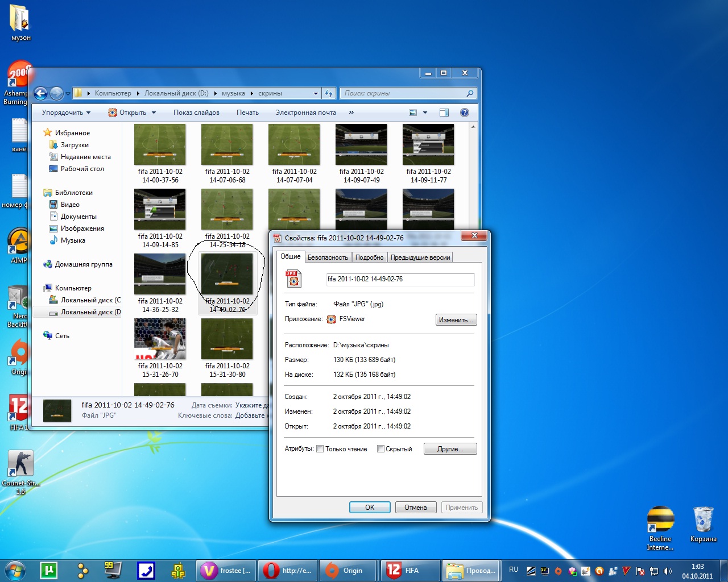Open the Предыдущие версии tab

420,257
